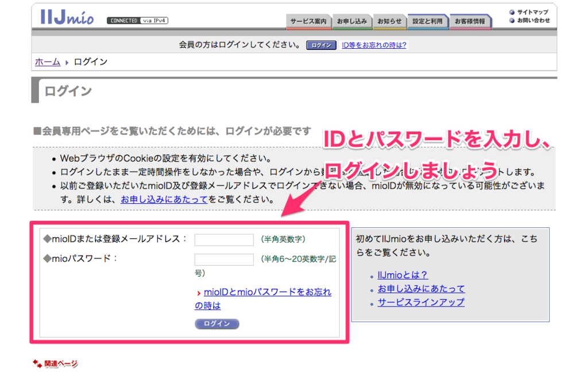588x372 pixels.
Task: Open the IIJmioとは? link
Action: [x=403, y=275]
